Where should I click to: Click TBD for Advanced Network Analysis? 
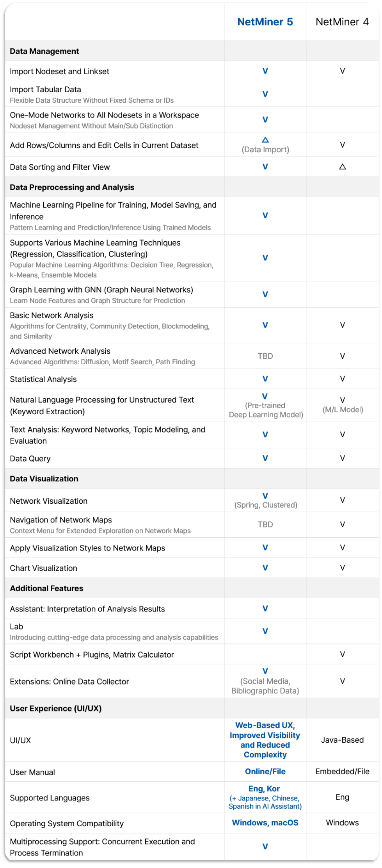tap(265, 356)
